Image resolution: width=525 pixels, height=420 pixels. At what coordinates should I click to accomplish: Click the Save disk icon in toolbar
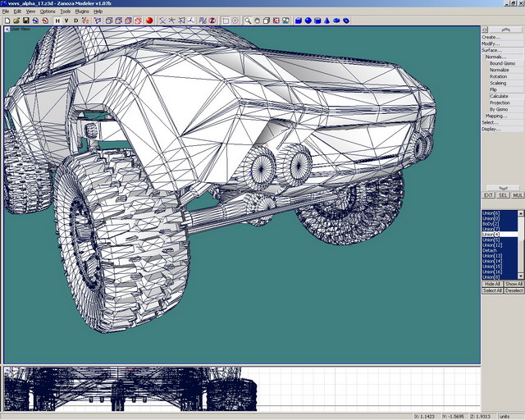[25, 21]
